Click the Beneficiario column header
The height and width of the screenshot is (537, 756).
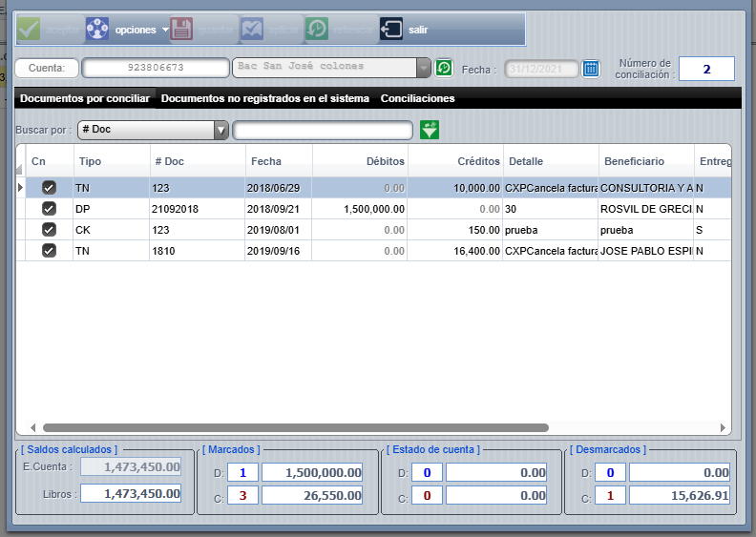click(x=646, y=161)
